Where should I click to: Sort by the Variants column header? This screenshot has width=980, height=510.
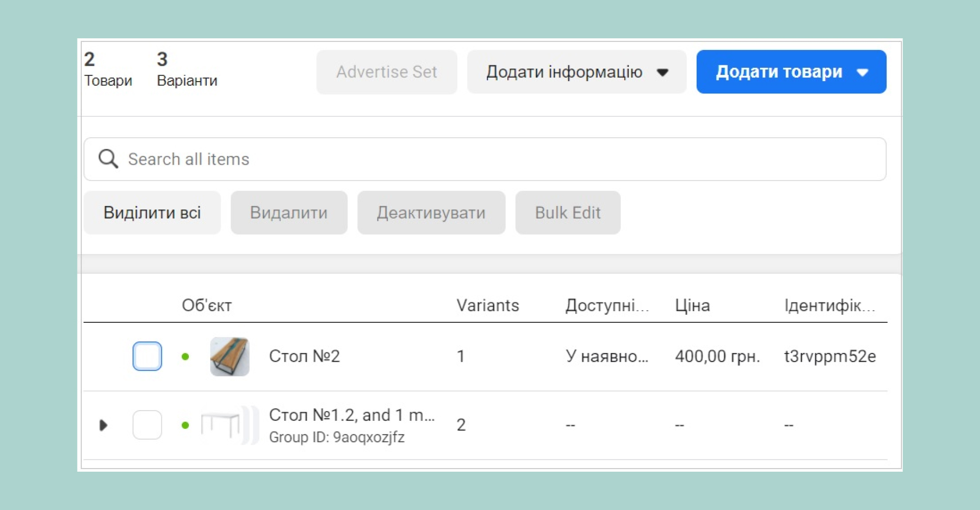pyautogui.click(x=487, y=305)
